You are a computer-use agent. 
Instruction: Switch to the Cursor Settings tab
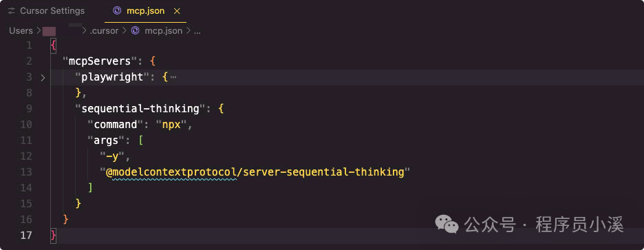pos(46,11)
